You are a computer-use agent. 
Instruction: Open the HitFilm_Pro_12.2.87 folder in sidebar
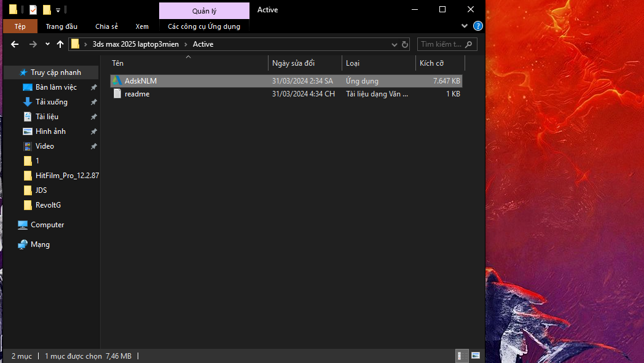click(x=66, y=176)
